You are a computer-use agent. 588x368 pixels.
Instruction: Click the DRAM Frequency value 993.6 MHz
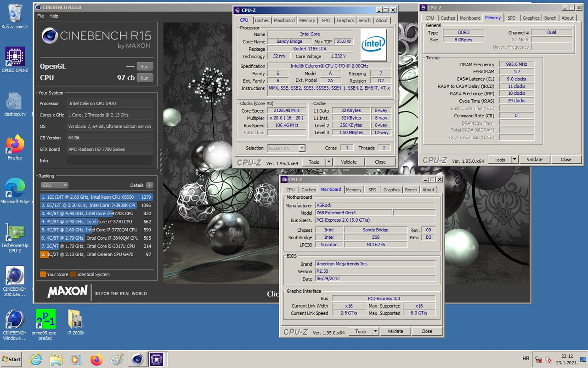(x=517, y=64)
